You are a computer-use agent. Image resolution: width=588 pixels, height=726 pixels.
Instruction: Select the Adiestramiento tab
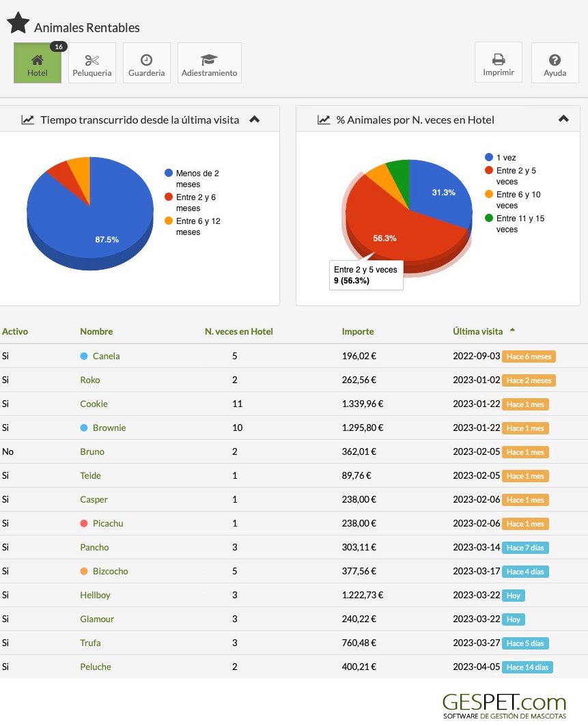click(x=209, y=63)
